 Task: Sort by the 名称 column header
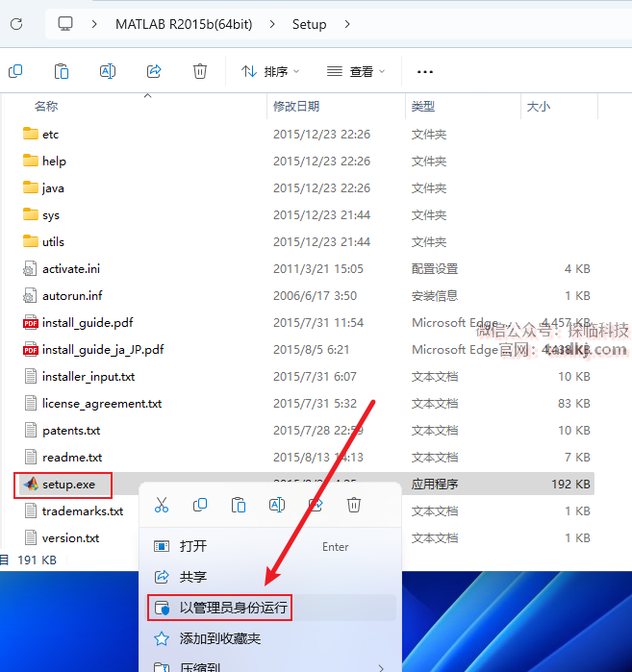[x=46, y=106]
